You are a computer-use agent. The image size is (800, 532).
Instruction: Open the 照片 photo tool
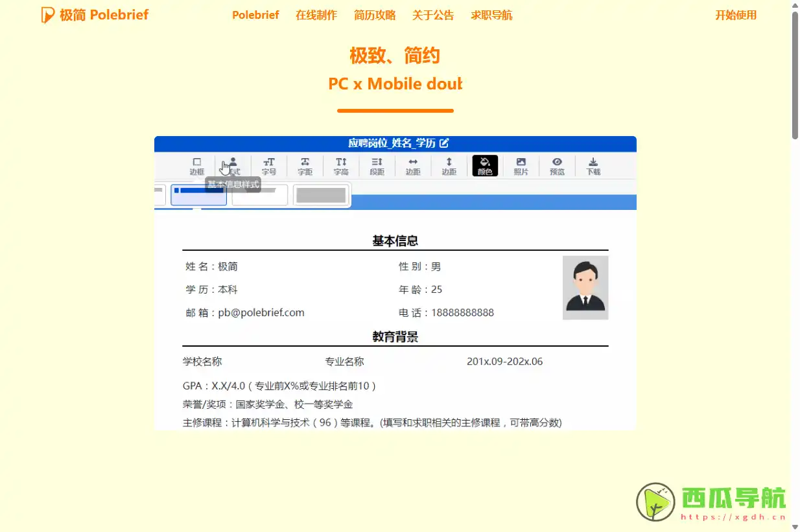521,165
